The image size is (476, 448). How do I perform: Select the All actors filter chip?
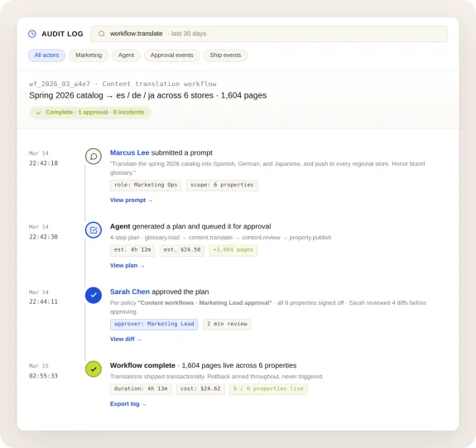[46, 55]
